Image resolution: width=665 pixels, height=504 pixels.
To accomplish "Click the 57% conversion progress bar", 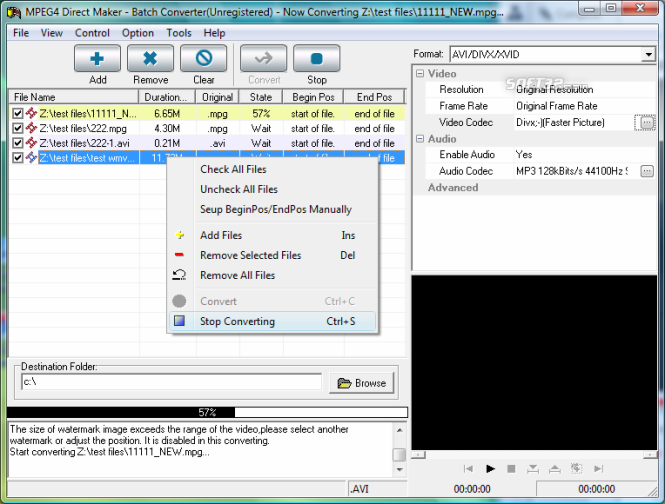I will (207, 412).
